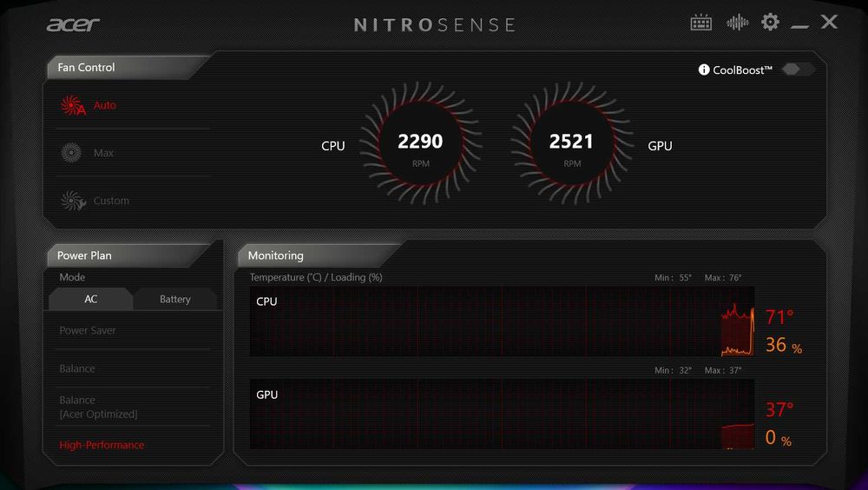Image resolution: width=868 pixels, height=490 pixels.
Task: Click the GPU fan dial showing 2521 RPM
Action: pos(571,143)
